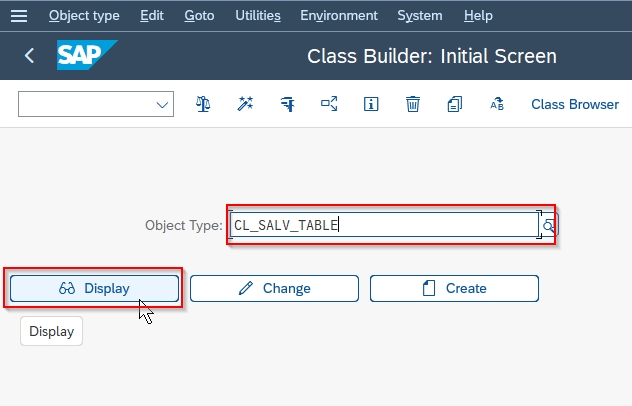Image resolution: width=632 pixels, height=406 pixels.
Task: Expand the command field dropdown arrow
Action: (162, 105)
